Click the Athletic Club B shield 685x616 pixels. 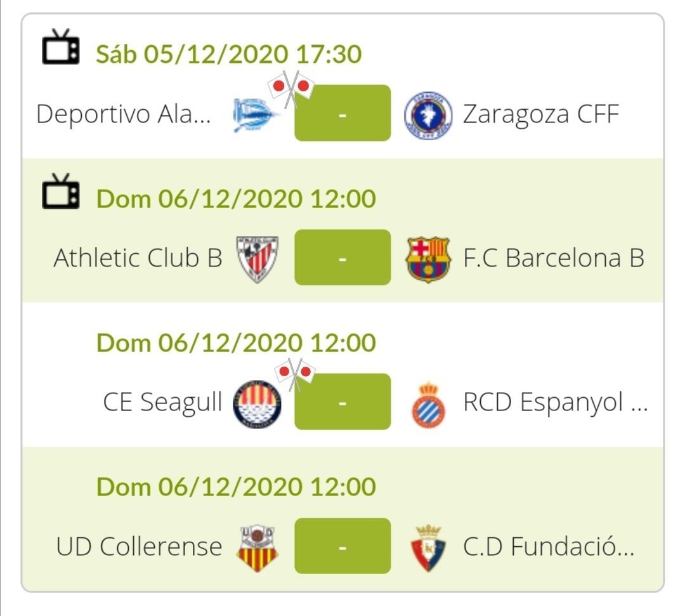(x=258, y=259)
